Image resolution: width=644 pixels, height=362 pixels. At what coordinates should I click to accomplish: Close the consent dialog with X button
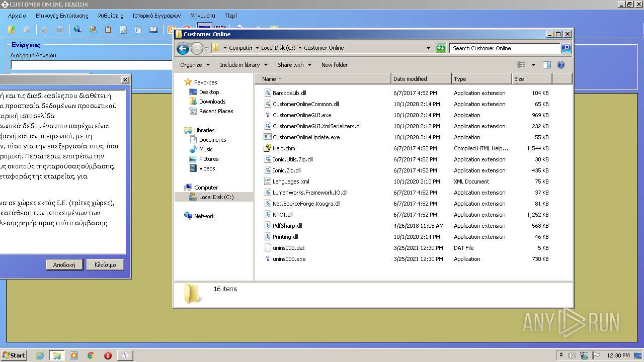(x=125, y=80)
